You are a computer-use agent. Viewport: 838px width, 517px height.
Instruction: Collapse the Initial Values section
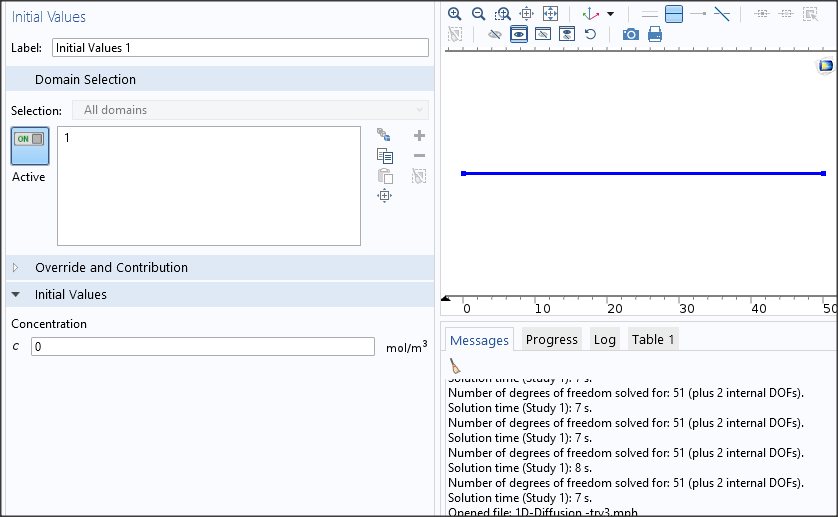[x=16, y=295]
